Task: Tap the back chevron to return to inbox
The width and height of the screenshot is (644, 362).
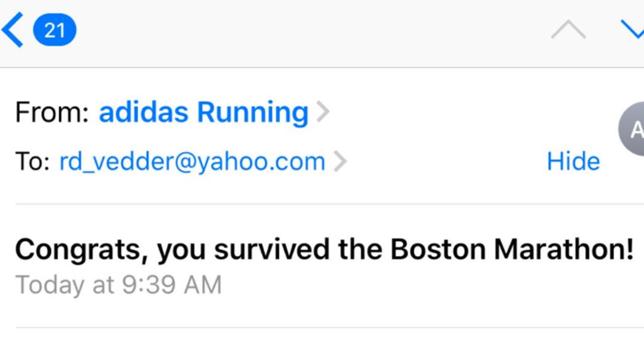Action: 13,30
